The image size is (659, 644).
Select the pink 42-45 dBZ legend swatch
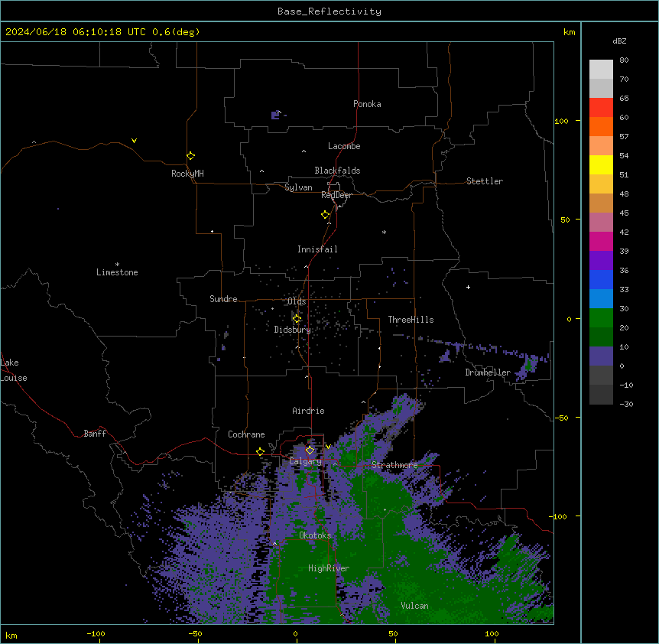coord(601,223)
